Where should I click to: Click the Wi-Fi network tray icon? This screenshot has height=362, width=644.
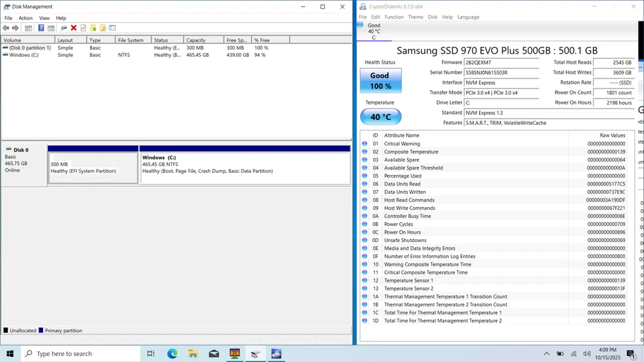pyautogui.click(x=574, y=354)
